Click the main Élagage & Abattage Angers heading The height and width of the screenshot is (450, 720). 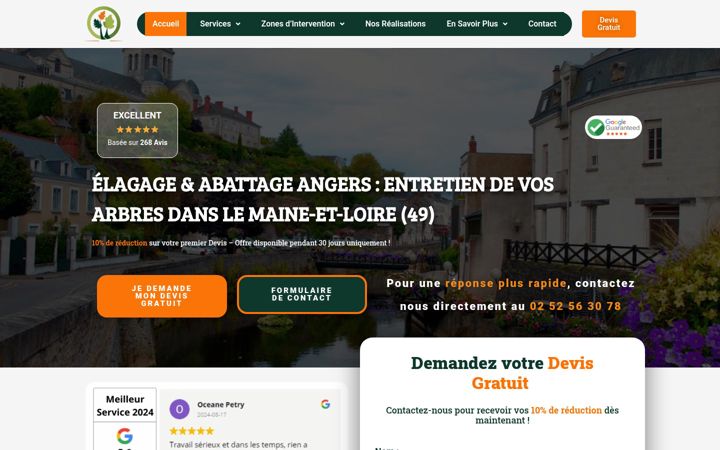322,199
